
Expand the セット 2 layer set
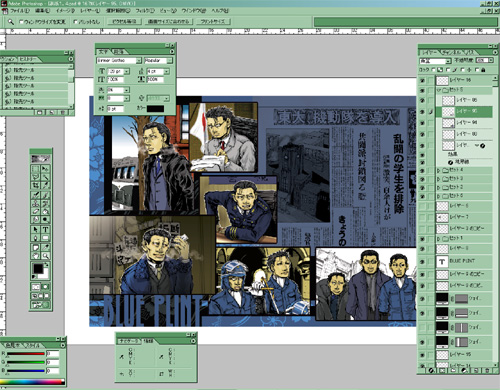coord(439,187)
